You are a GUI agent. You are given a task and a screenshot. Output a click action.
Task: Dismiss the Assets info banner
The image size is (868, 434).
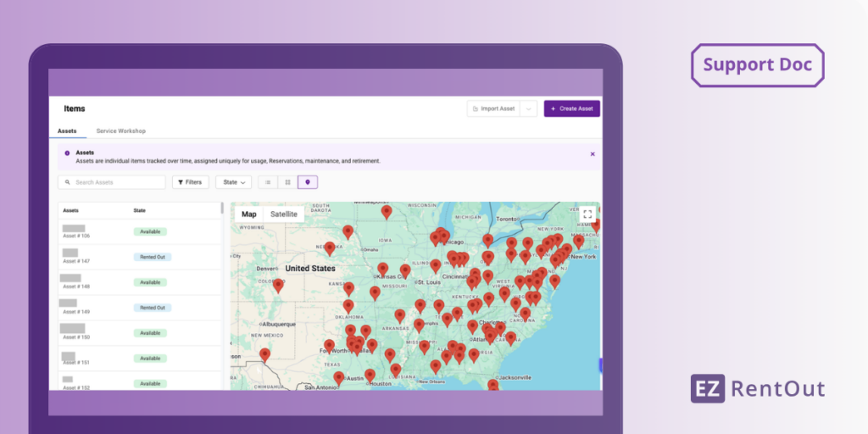pyautogui.click(x=593, y=153)
